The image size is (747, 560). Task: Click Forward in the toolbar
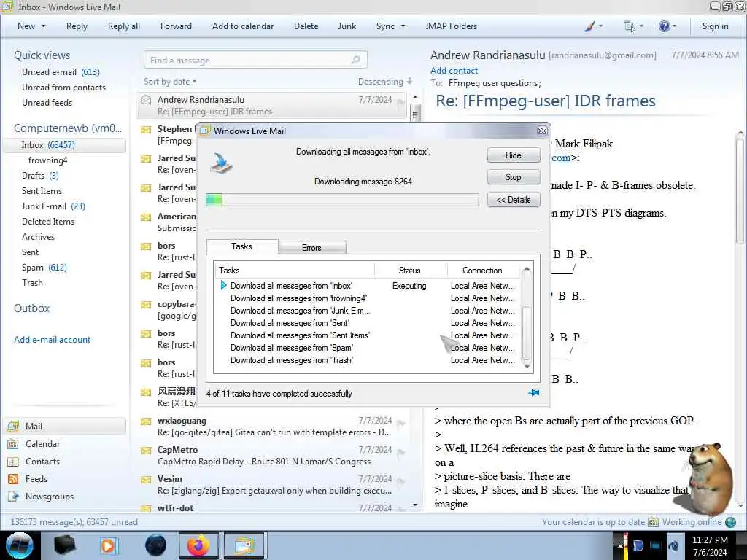pyautogui.click(x=176, y=26)
